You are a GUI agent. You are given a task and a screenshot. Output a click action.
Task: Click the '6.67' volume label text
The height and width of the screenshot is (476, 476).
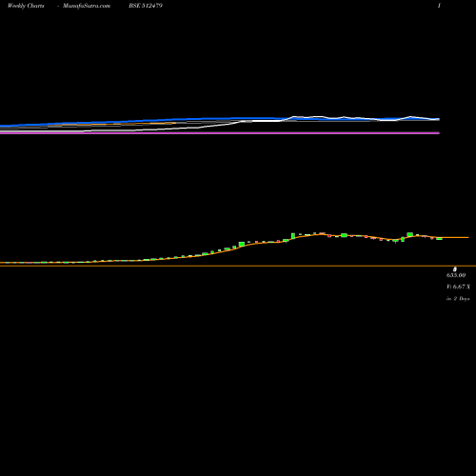click(x=459, y=287)
